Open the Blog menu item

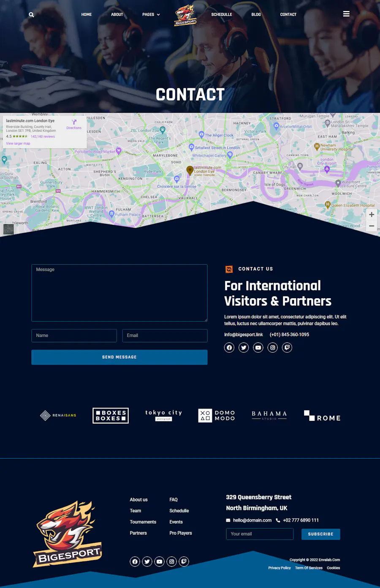click(256, 14)
